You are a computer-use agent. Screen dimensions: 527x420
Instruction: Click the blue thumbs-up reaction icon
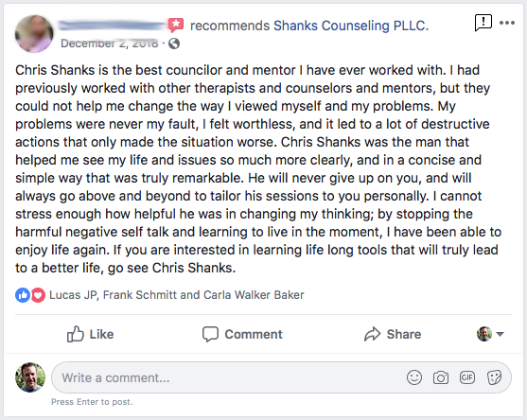pos(23,295)
